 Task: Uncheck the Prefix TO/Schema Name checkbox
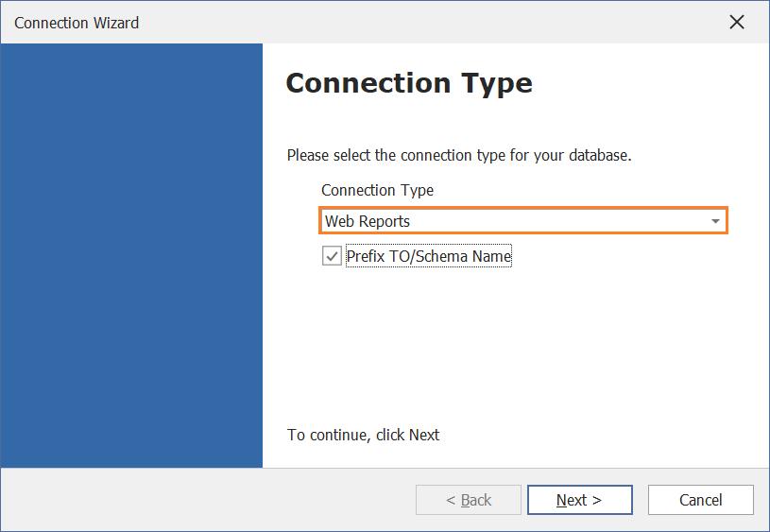tap(332, 256)
